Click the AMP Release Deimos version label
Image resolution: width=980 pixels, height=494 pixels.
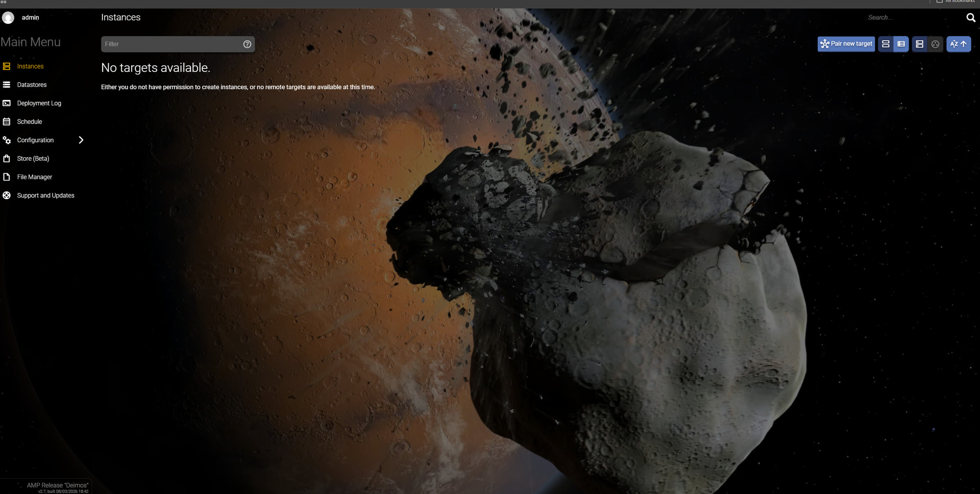pos(57,486)
